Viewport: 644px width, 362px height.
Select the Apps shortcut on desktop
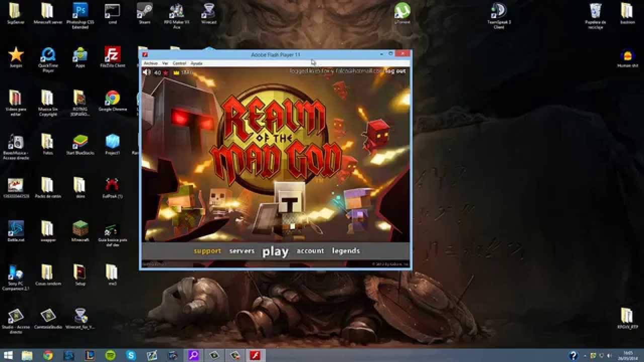(x=80, y=57)
